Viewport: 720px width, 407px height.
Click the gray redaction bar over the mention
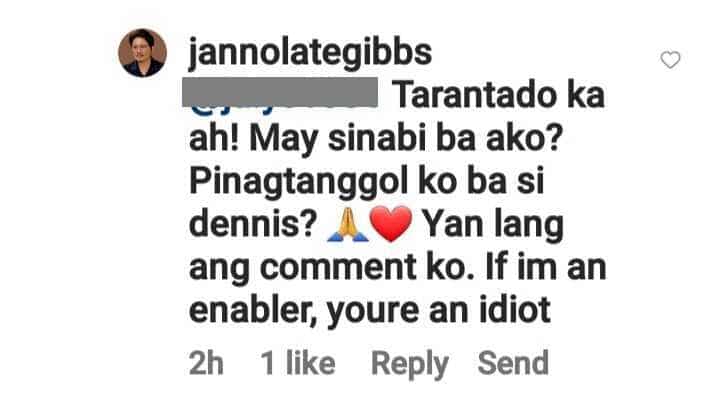280,92
